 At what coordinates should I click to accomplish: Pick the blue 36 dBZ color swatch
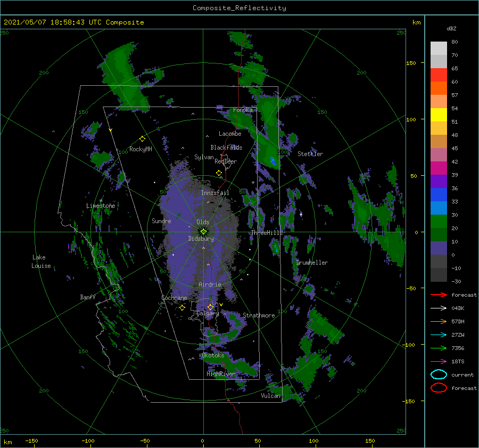pos(439,194)
